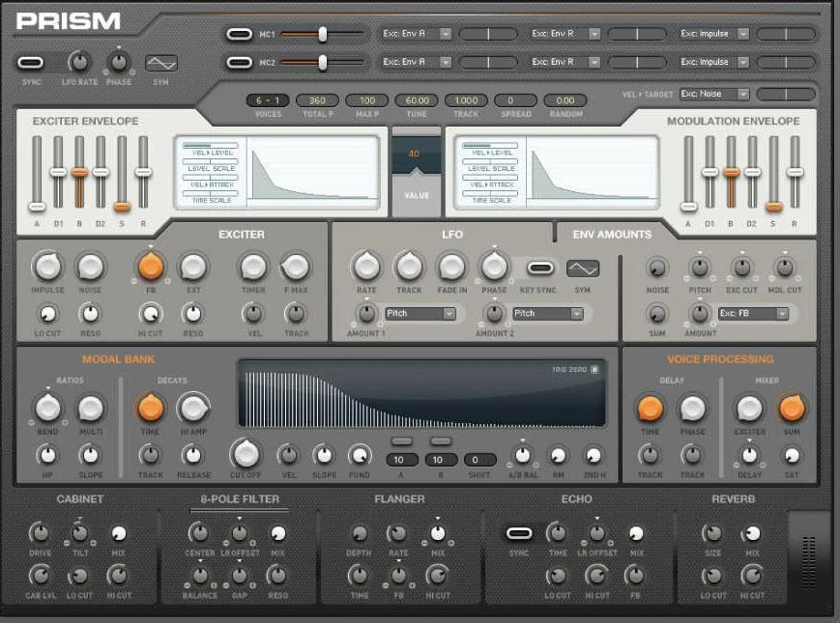Click the Exciter Envelope curve display
Screen dimensions: 840x623
click(x=312, y=172)
